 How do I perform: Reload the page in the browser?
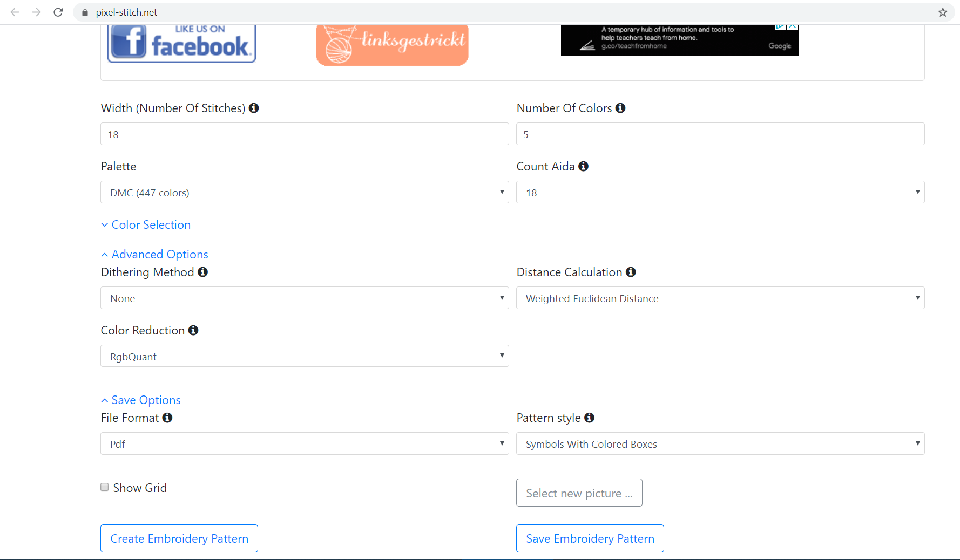pos(58,12)
